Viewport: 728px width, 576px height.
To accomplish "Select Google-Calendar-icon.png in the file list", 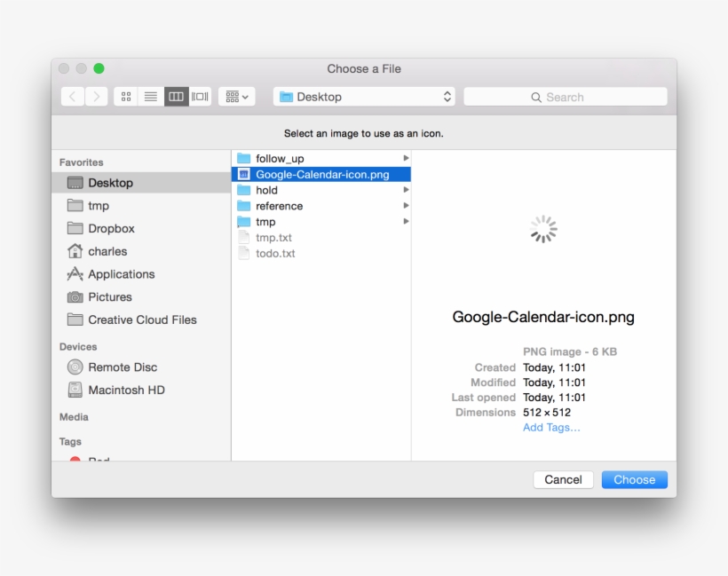I will pos(320,175).
